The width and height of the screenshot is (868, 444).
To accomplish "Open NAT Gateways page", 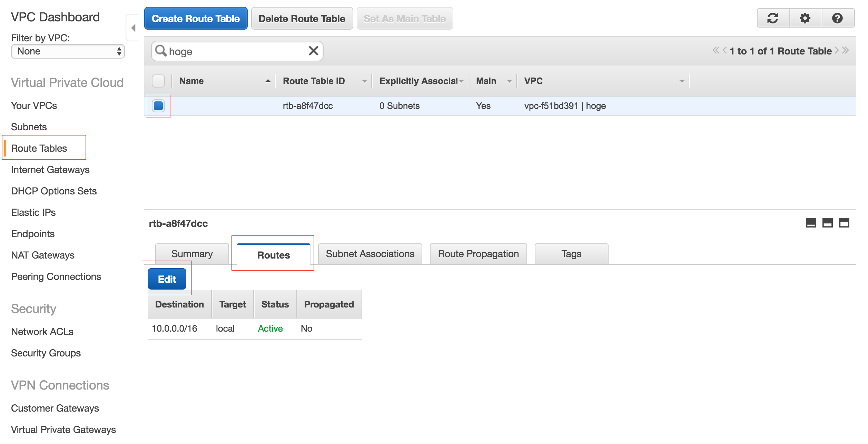I will 43,255.
